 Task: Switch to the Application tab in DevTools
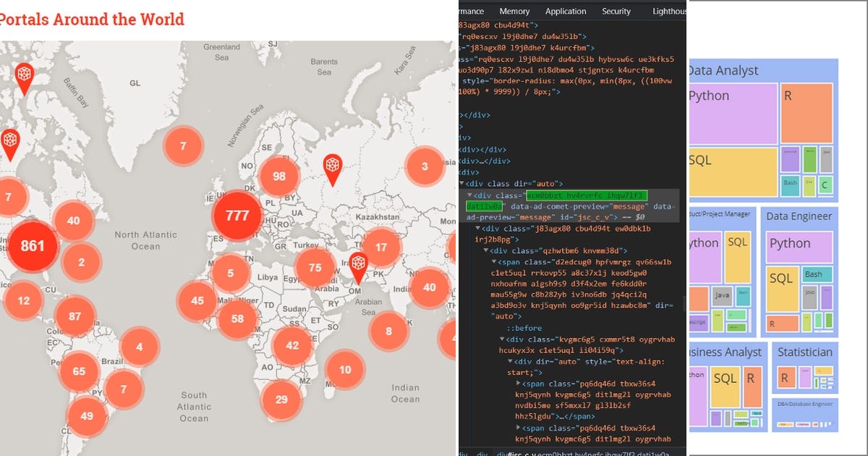(x=566, y=11)
